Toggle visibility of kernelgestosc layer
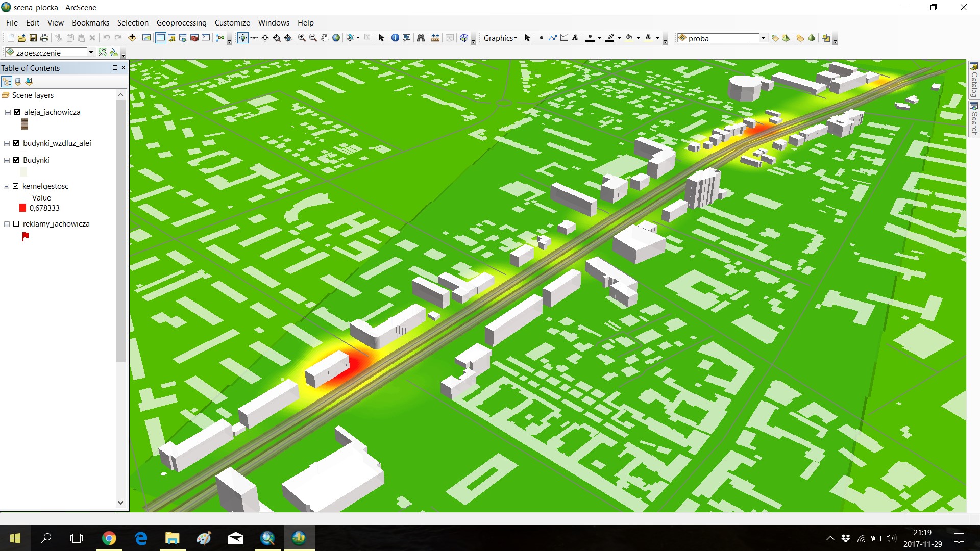The image size is (980, 551). point(17,186)
